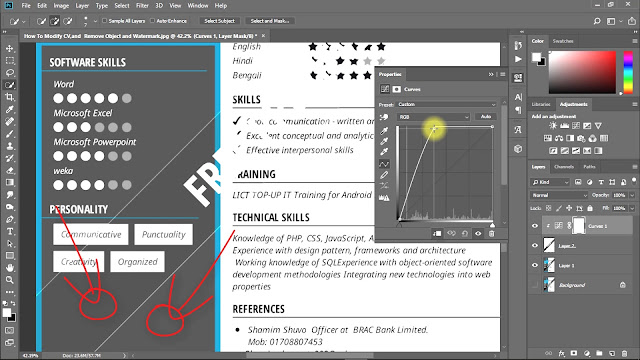Delete layer using Layers panel trash
The height and width of the screenshot is (360, 640).
[x=624, y=353]
